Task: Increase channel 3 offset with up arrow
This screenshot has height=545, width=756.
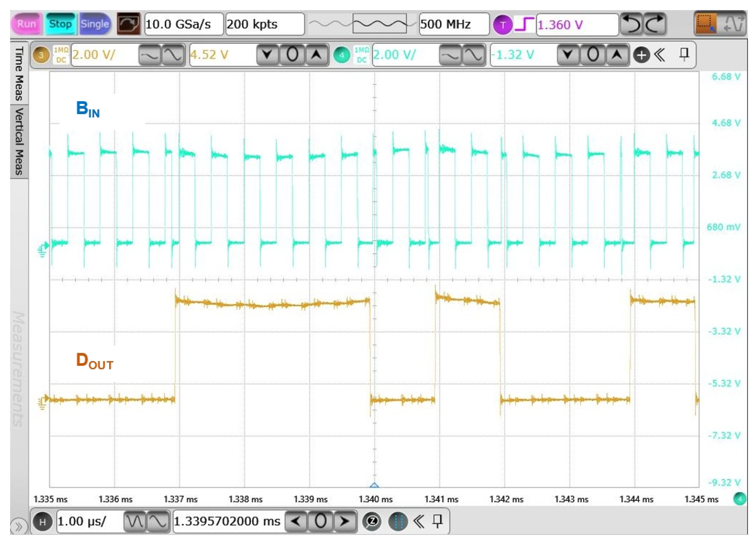Action: point(316,55)
